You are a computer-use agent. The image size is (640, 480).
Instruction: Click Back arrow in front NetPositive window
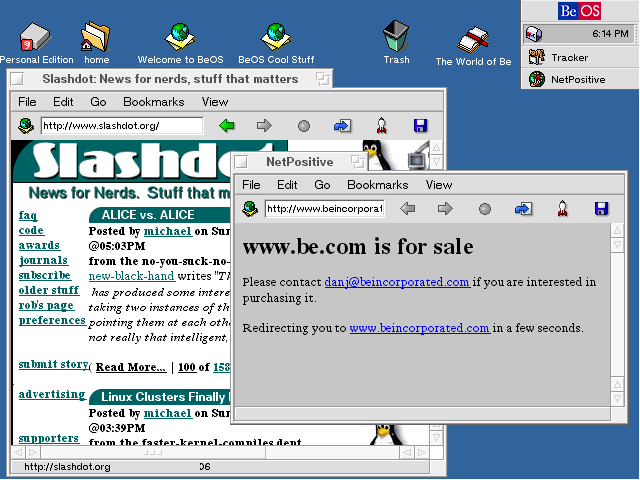coord(407,209)
